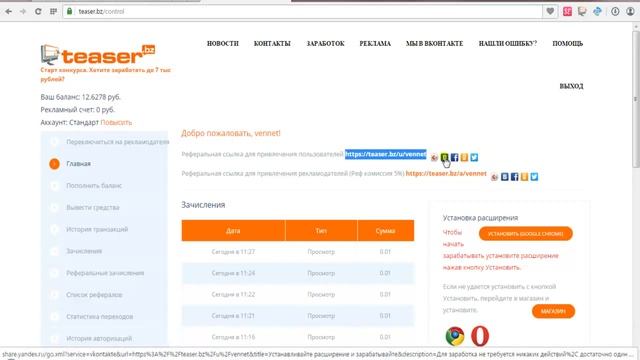Screen dimensions: 640x360
Task: Open the НАШЛИ ОШИБКУ? menu item
Action: [x=508, y=43]
